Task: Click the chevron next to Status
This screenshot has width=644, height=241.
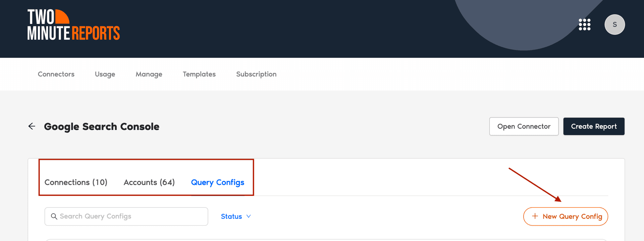Action: [248, 216]
